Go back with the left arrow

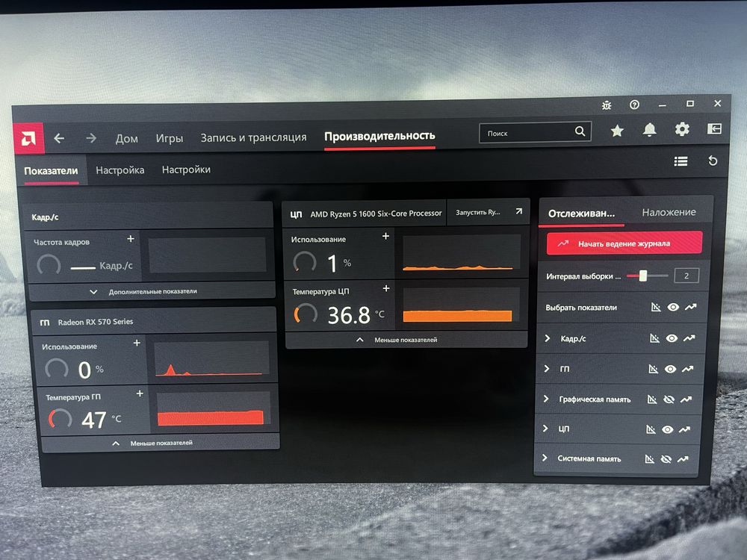(59, 139)
